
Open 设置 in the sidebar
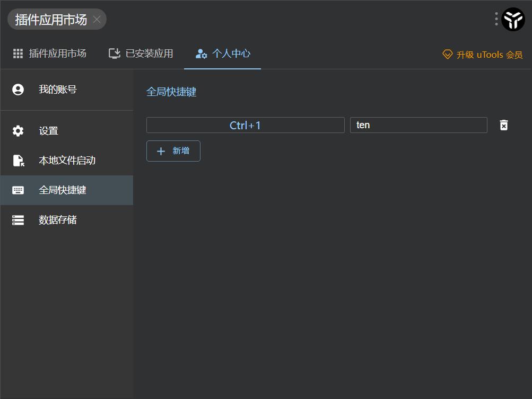(67, 131)
